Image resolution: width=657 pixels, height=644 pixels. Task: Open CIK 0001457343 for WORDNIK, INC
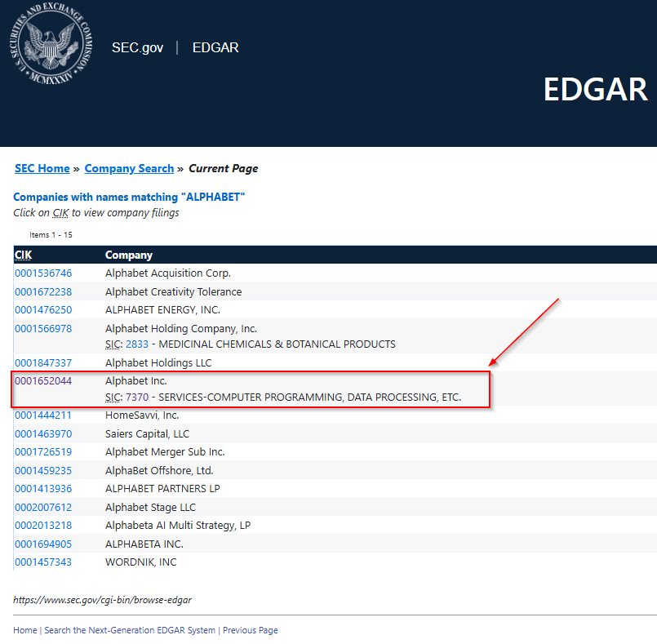(43, 562)
